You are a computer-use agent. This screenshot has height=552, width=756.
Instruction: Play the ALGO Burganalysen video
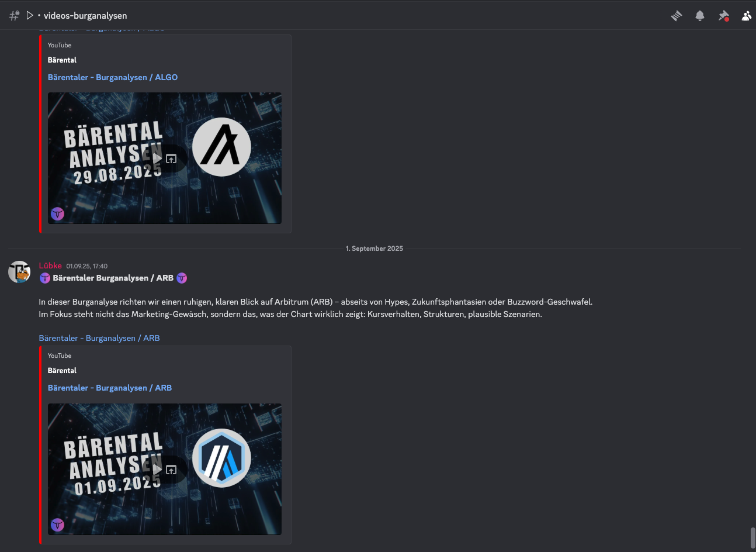tap(157, 158)
